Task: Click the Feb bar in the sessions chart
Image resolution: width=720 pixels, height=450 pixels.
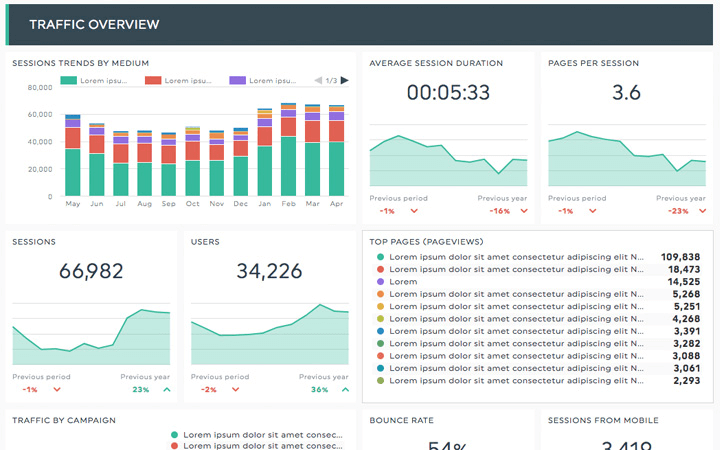Action: [x=288, y=150]
